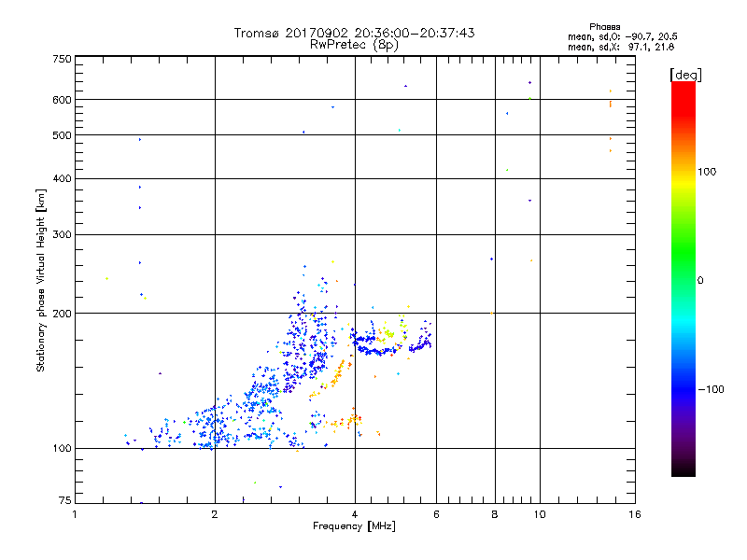Click the x-axis '2' tick label
The height and width of the screenshot is (560, 747).
pyautogui.click(x=215, y=514)
